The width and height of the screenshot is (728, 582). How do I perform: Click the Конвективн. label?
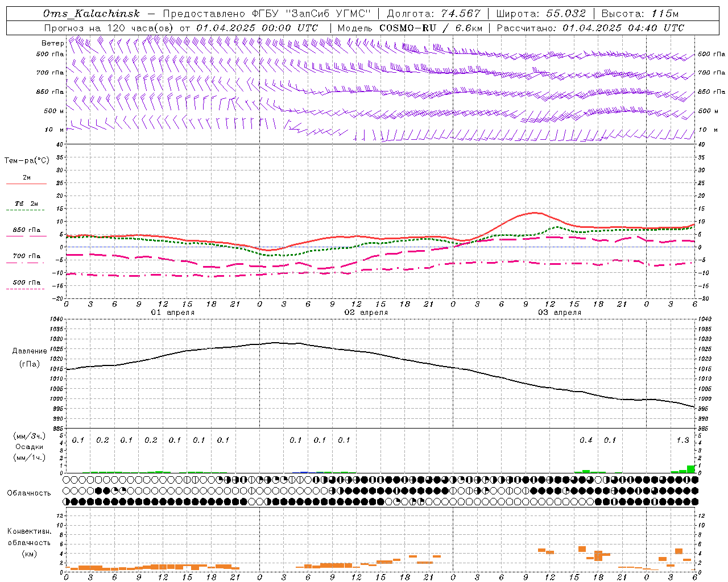coord(30,531)
